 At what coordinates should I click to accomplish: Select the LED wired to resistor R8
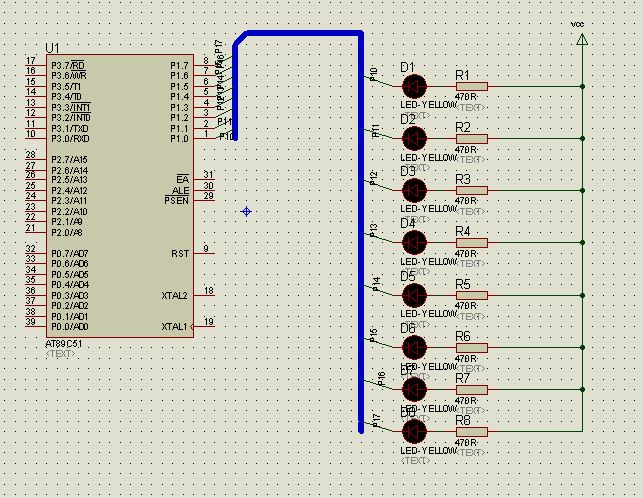coord(414,432)
